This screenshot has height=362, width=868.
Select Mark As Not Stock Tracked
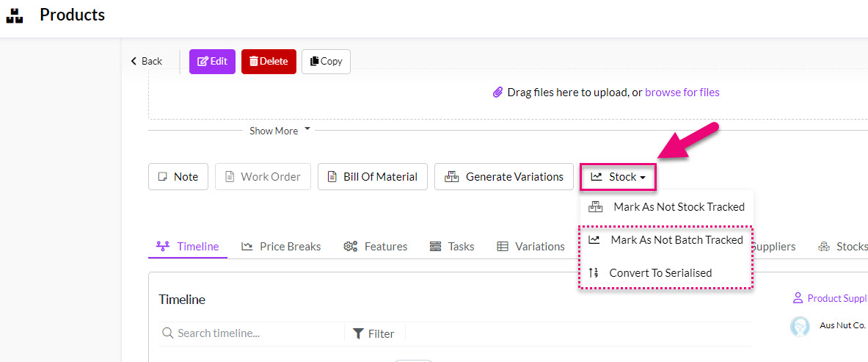click(666, 207)
